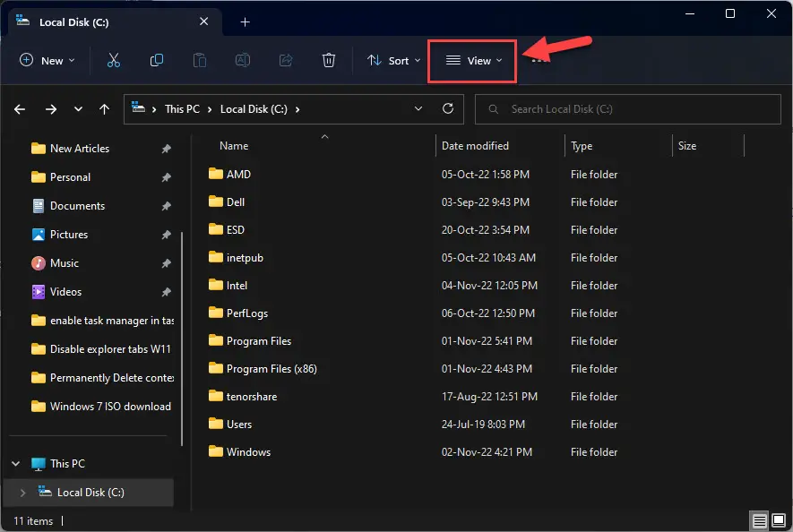Click the File folder type of Windows row
The width and height of the screenshot is (793, 532).
[x=594, y=452]
